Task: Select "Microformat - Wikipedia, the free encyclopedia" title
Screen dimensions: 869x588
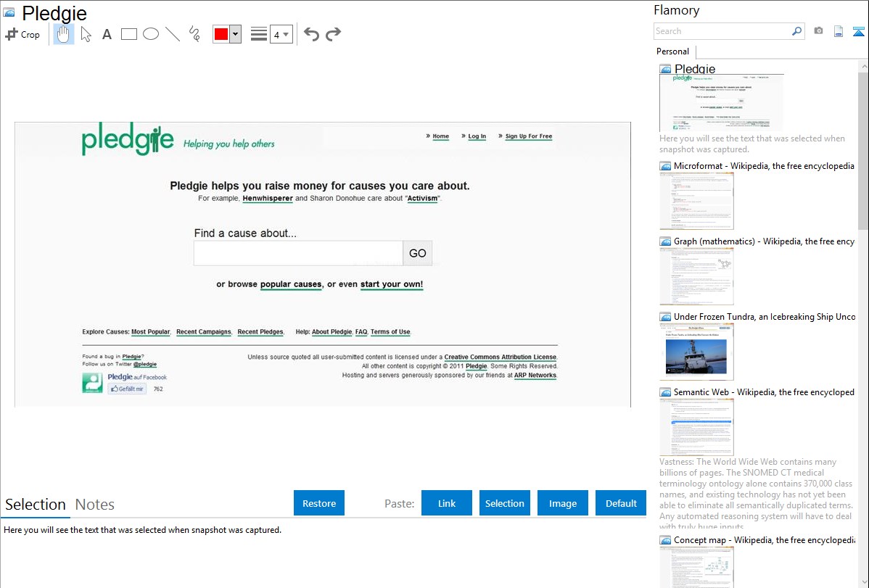Action: (764, 166)
